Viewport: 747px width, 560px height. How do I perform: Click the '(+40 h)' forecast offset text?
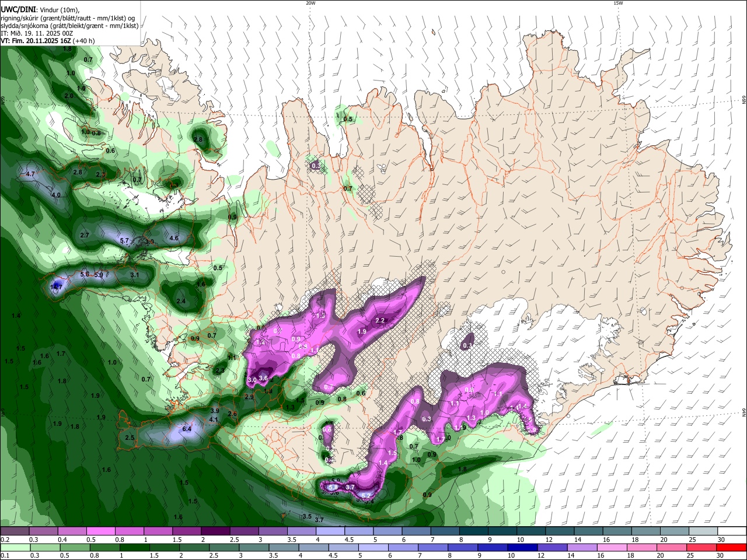84,41
